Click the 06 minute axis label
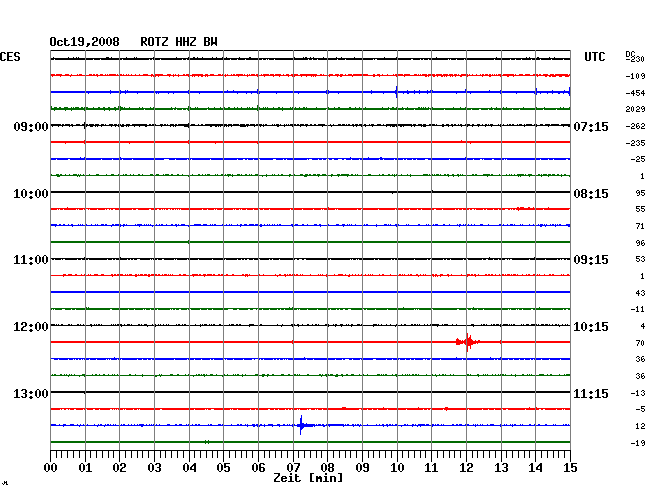This screenshot has height=494, width=650. 258,468
